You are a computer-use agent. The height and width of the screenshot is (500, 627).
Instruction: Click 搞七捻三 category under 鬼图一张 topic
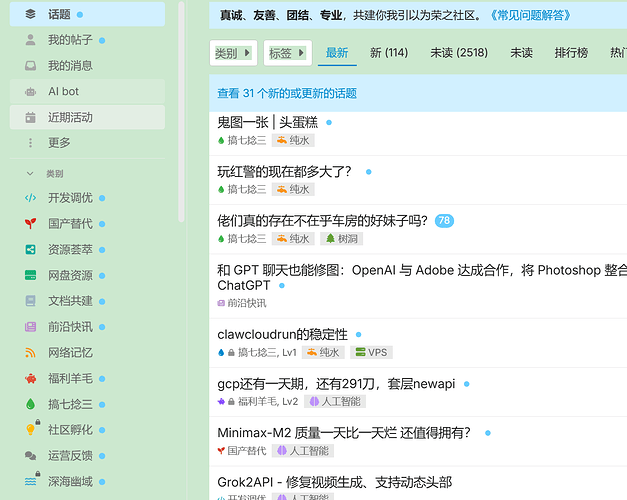tap(242, 140)
